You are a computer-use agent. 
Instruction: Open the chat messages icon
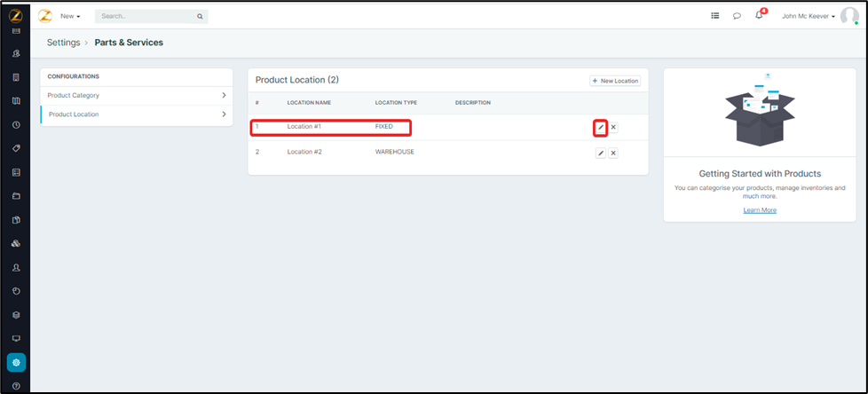point(737,16)
